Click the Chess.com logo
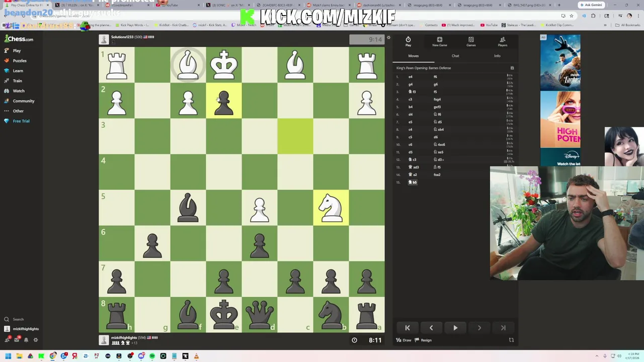Viewport: 644px width, 362px height. pyautogui.click(x=19, y=39)
